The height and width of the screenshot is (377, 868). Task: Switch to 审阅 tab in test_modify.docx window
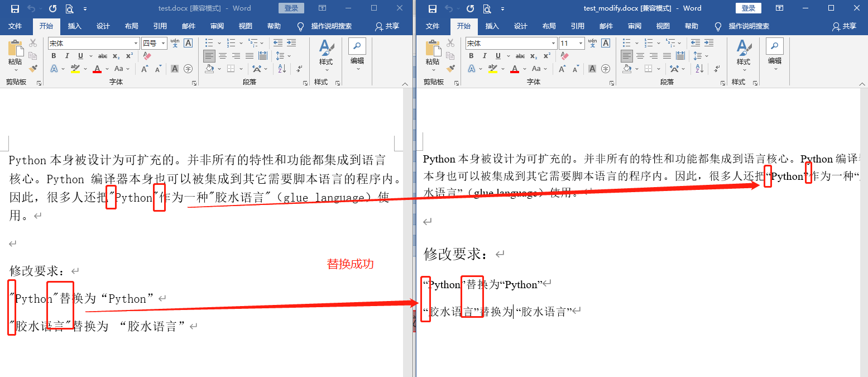click(x=635, y=26)
